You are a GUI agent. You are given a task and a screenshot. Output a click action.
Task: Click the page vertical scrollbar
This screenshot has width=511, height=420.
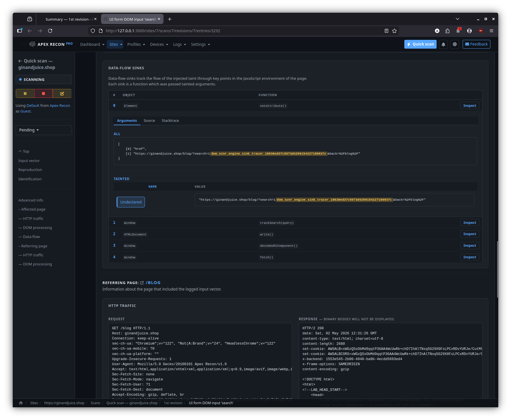[x=497, y=269]
